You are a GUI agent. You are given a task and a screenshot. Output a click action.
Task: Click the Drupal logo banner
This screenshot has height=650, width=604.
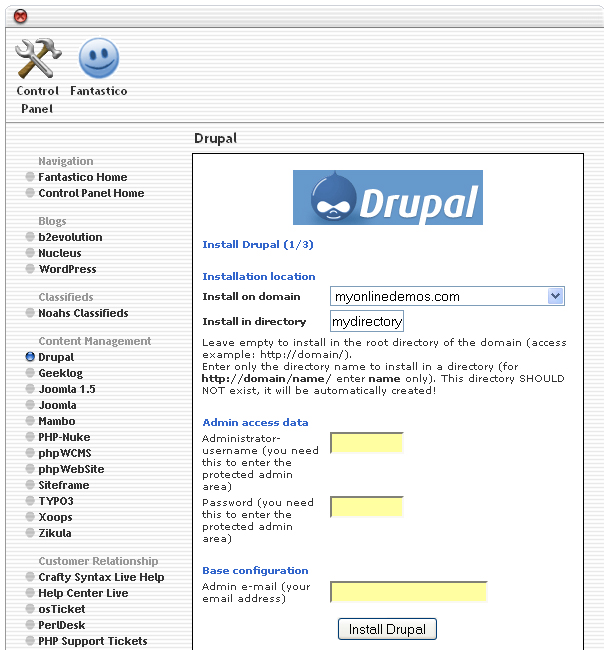[388, 197]
